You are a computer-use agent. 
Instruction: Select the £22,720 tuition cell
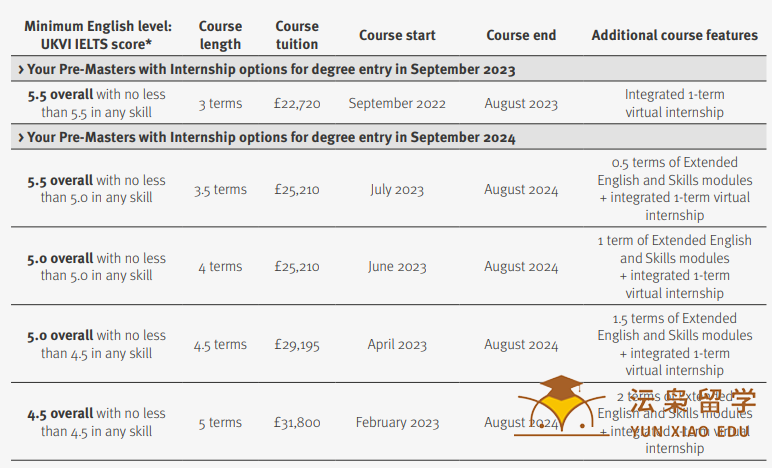click(x=297, y=104)
